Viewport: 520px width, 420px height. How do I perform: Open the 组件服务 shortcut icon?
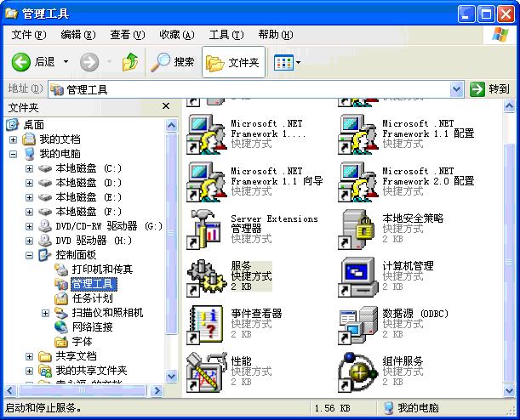coord(358,372)
